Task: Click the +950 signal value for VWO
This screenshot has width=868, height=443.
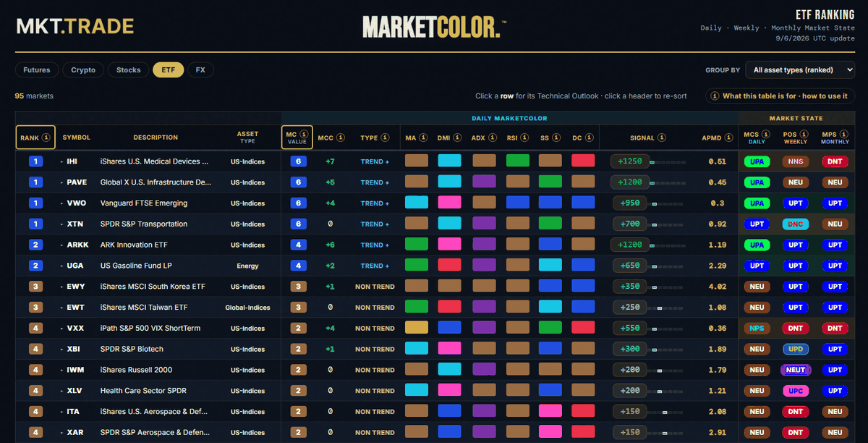Action: point(630,203)
